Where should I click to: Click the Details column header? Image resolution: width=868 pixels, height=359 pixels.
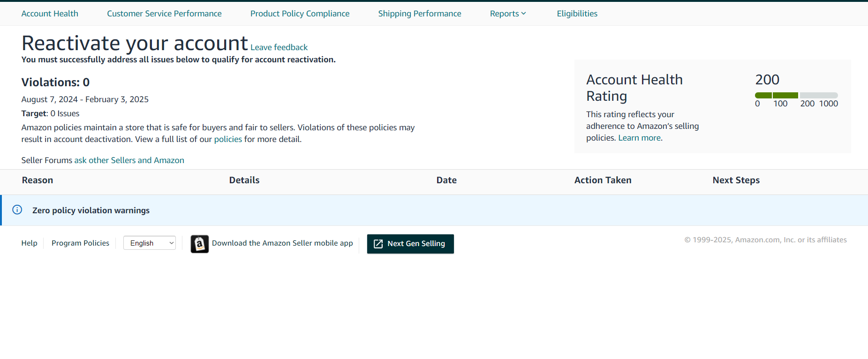(x=244, y=180)
